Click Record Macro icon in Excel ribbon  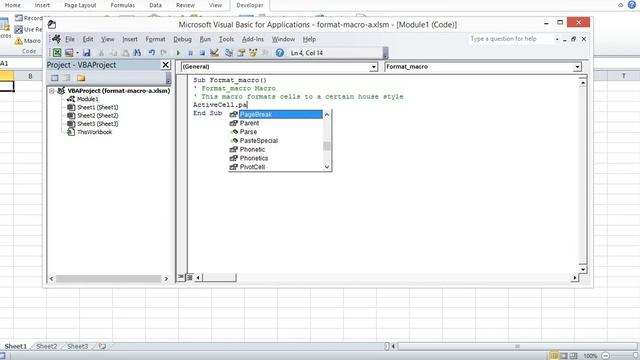click(x=19, y=18)
